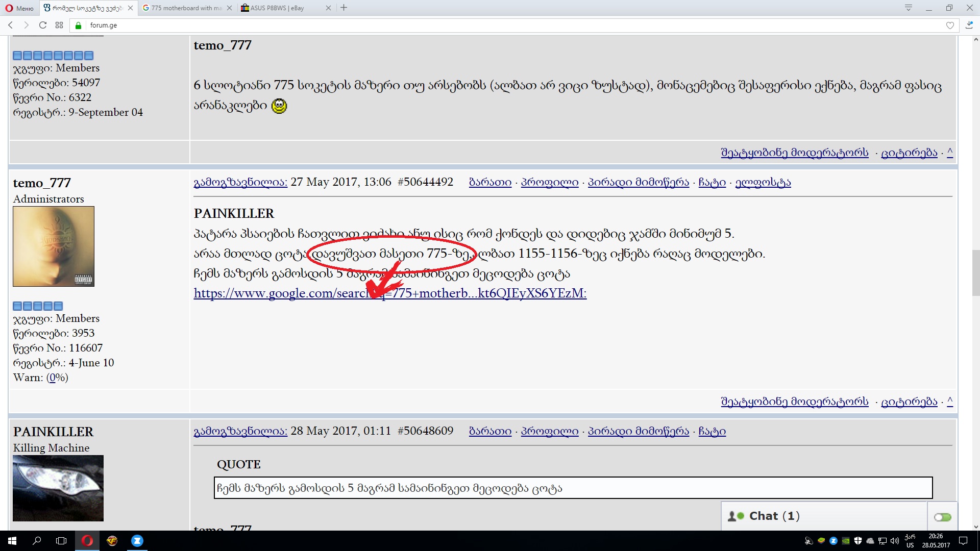Screen dimensions: 980x551
Task: Open downloads icon in address bar
Action: click(x=969, y=24)
